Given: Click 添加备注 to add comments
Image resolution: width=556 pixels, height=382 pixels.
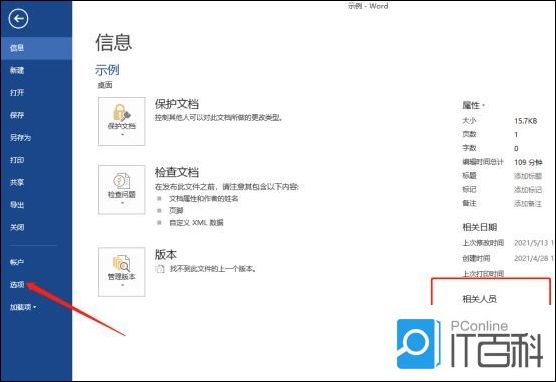Looking at the screenshot, I should 528,203.
